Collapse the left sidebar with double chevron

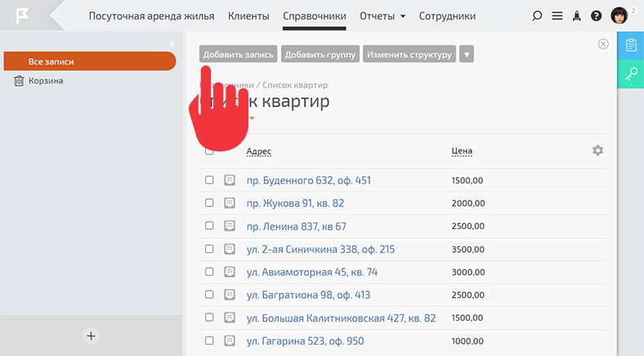pos(172,43)
